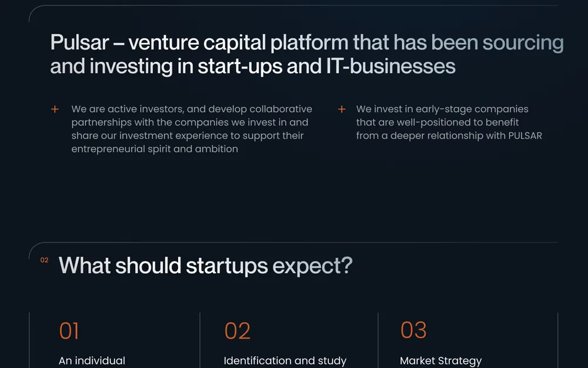
Task: Open the Identification and study step title
Action: click(285, 360)
